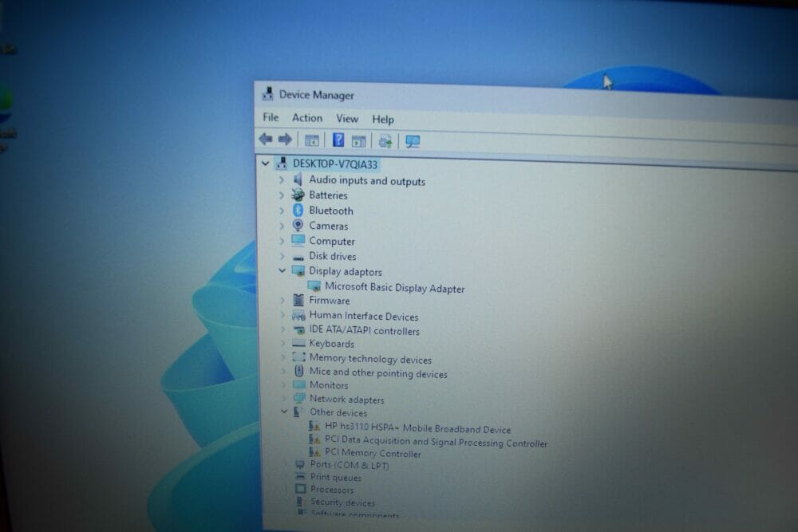Image resolution: width=798 pixels, height=532 pixels.
Task: Expand the Bluetooth category
Action: pyautogui.click(x=282, y=210)
